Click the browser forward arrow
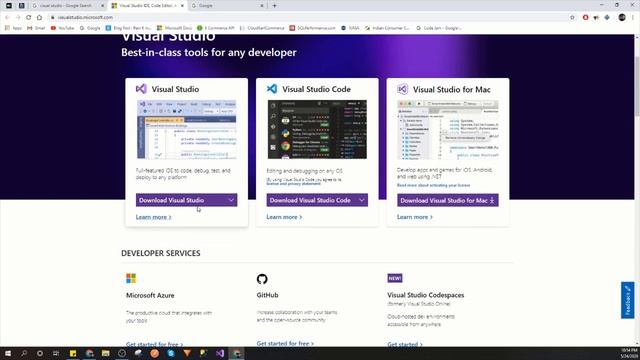The width and height of the screenshot is (640, 360). (x=18, y=17)
